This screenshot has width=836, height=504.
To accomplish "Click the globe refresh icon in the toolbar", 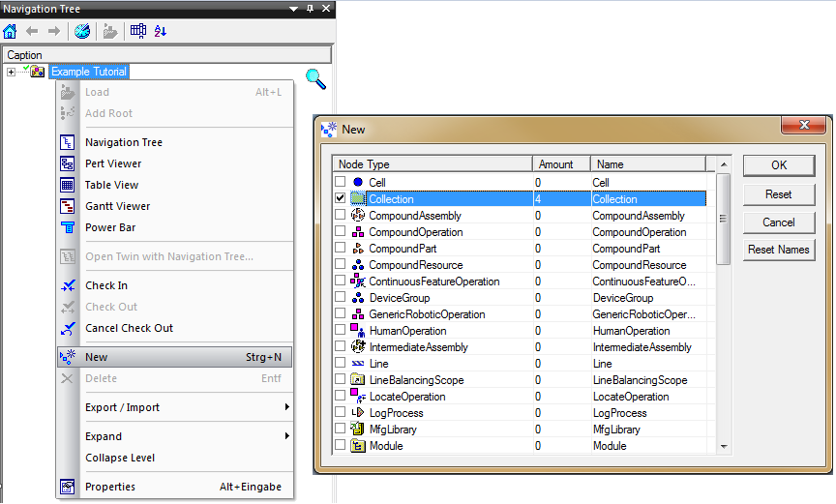I will 82,31.
